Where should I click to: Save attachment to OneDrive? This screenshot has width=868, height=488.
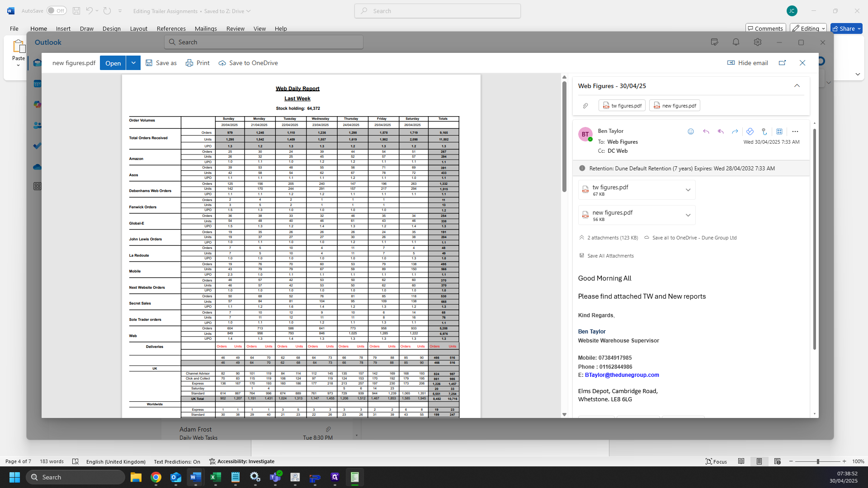pyautogui.click(x=248, y=63)
